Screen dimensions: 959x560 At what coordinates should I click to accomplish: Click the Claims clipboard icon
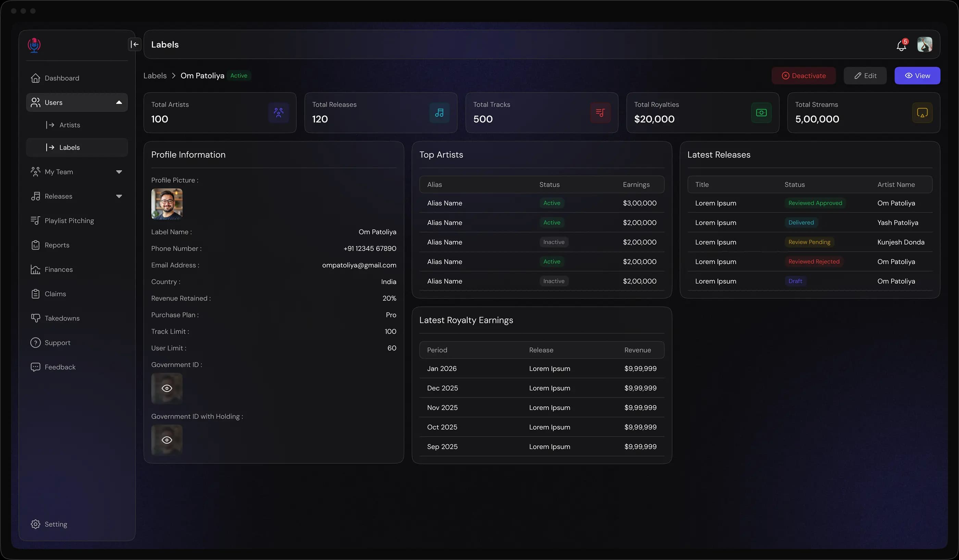(35, 294)
